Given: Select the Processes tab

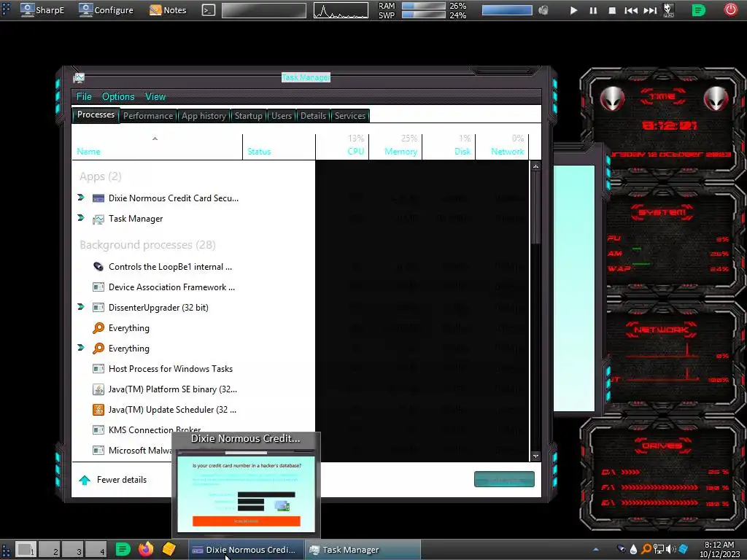Looking at the screenshot, I should tap(96, 114).
